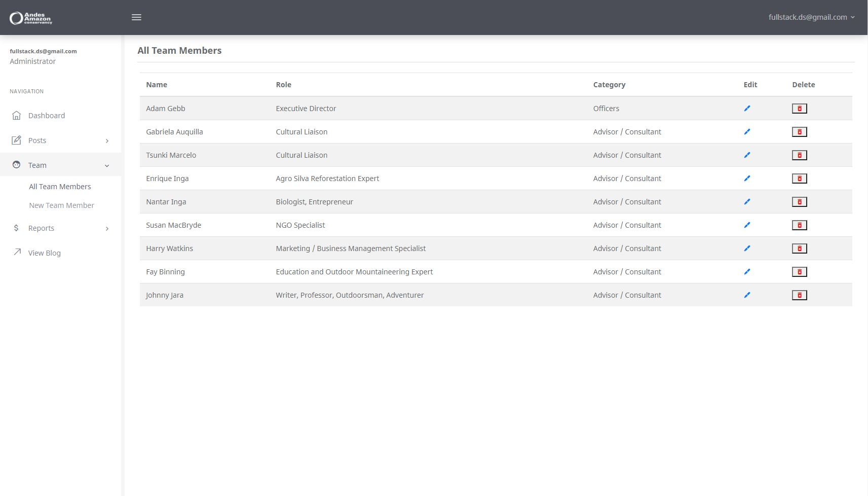The image size is (868, 496).
Task: Click the Reports dollar sign icon
Action: click(x=16, y=228)
